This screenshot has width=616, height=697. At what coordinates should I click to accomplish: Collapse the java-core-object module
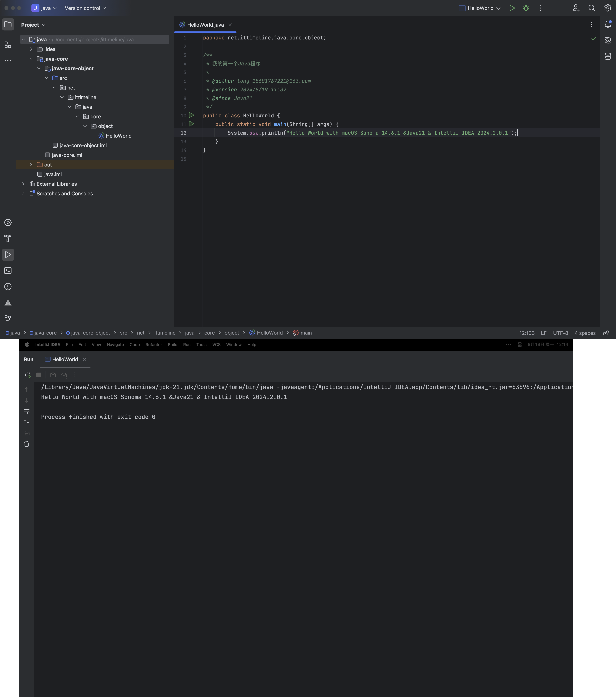39,68
